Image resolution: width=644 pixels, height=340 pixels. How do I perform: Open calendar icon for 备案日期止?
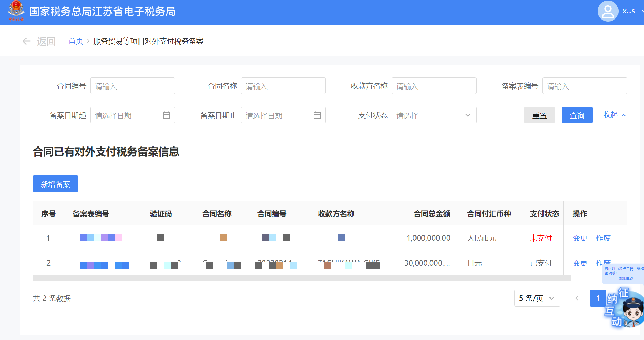point(317,115)
